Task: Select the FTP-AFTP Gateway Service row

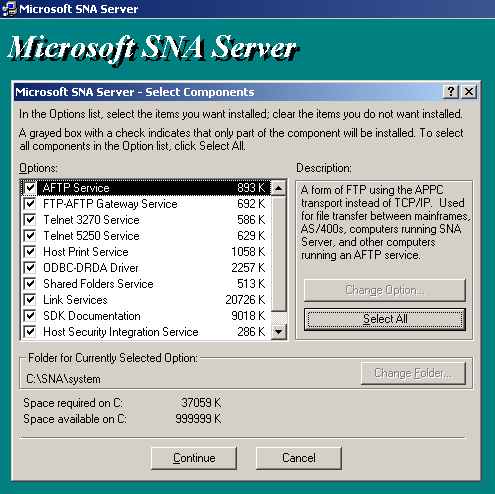Action: [146, 204]
